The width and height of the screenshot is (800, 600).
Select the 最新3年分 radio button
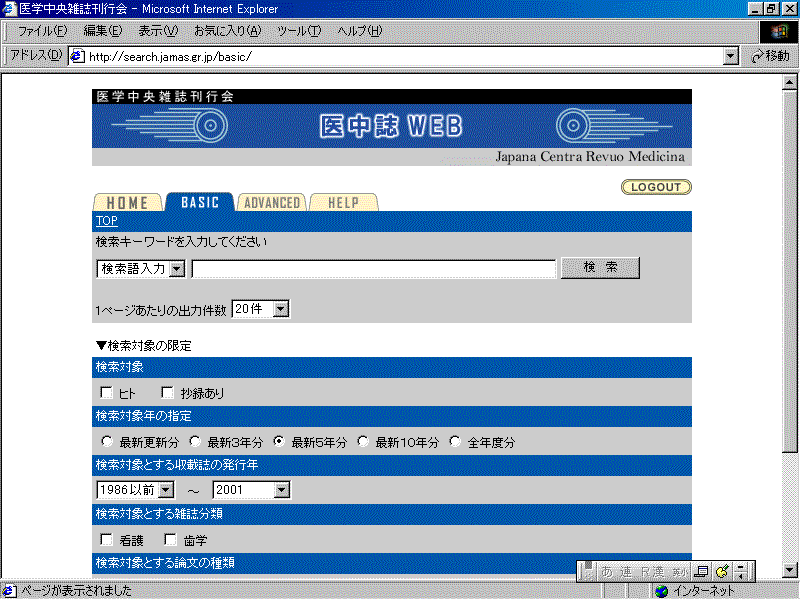click(194, 441)
